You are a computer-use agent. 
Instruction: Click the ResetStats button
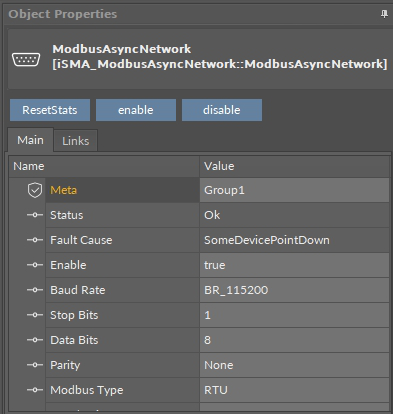[50, 110]
